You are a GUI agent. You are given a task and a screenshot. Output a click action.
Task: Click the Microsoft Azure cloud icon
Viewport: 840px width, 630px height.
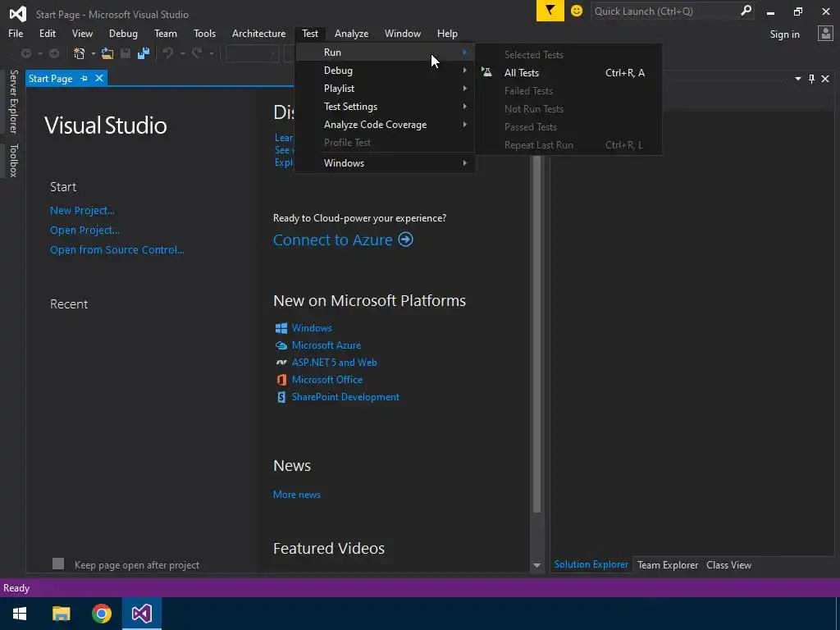click(x=281, y=345)
